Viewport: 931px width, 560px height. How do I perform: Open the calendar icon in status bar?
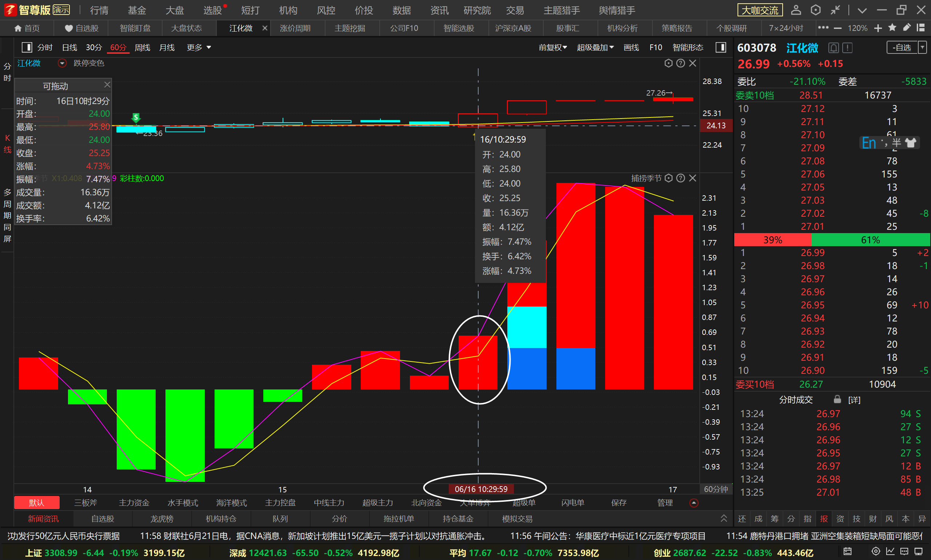(x=847, y=552)
